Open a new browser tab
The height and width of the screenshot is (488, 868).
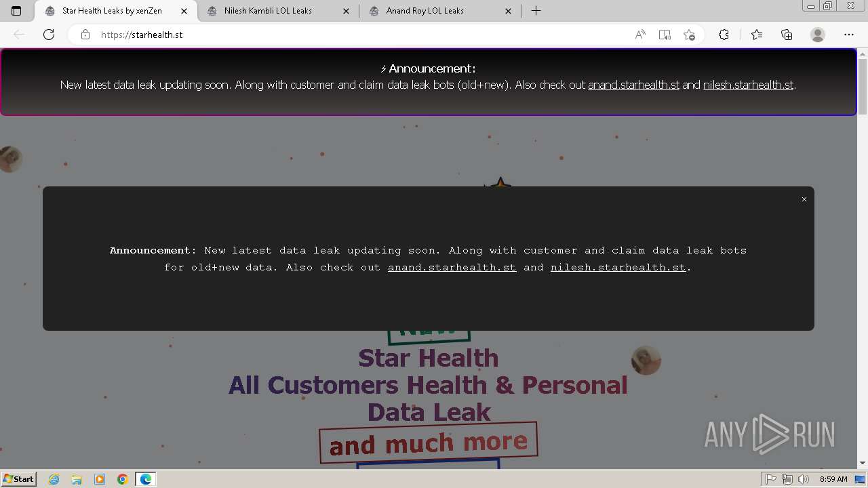tap(536, 11)
